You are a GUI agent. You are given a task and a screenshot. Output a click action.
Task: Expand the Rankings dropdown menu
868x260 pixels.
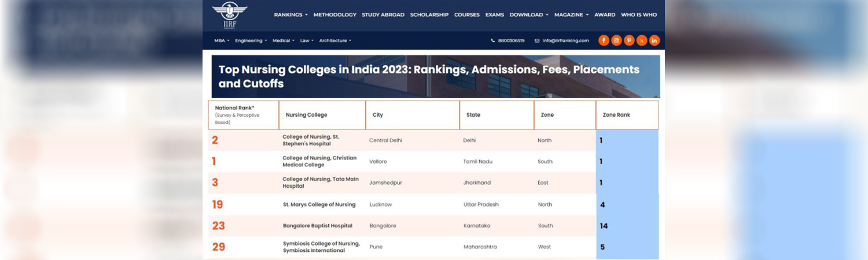click(x=290, y=15)
